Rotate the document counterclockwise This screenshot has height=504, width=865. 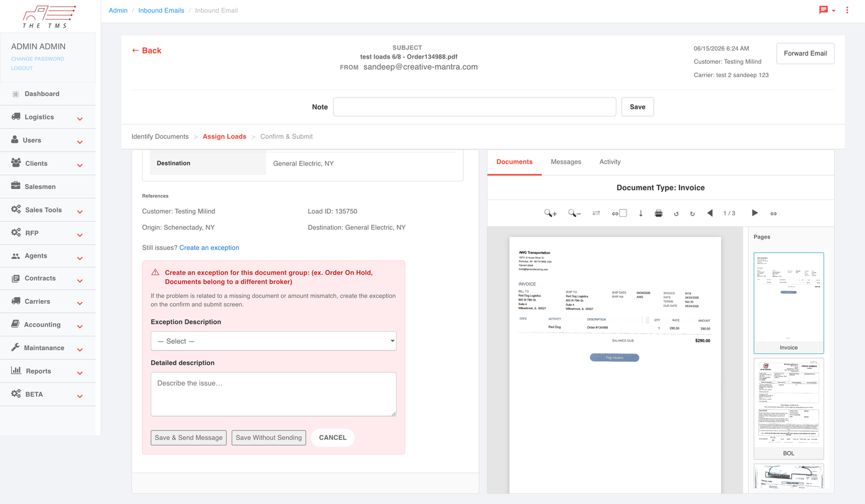click(x=677, y=214)
